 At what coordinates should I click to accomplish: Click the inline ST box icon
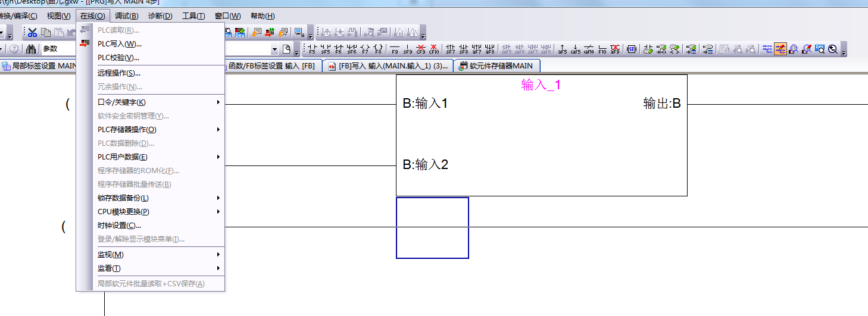631,49
